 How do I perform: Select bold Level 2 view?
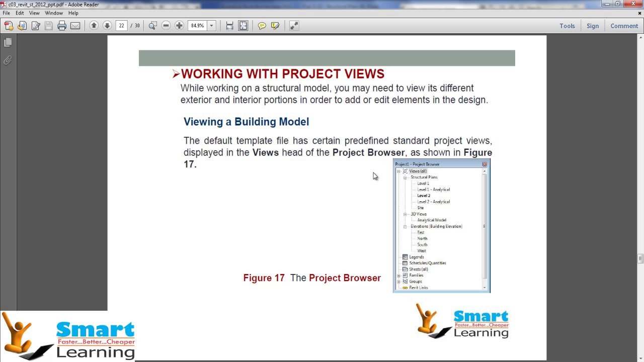[424, 196]
